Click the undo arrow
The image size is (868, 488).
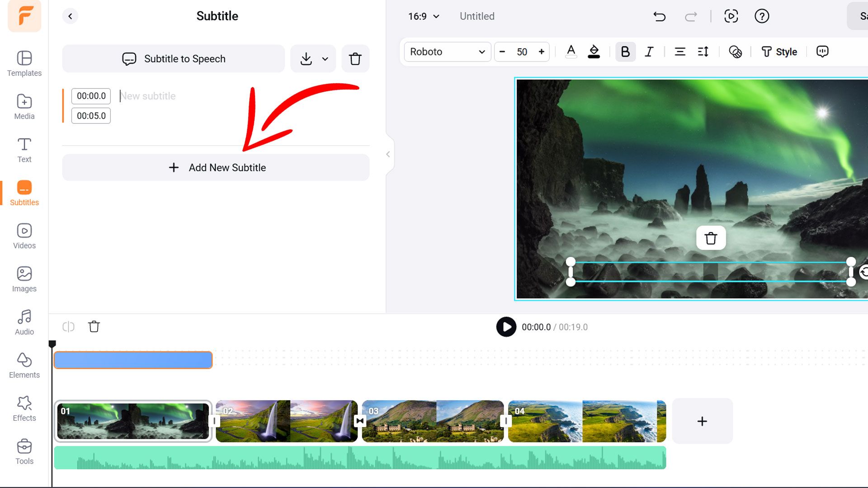point(660,17)
